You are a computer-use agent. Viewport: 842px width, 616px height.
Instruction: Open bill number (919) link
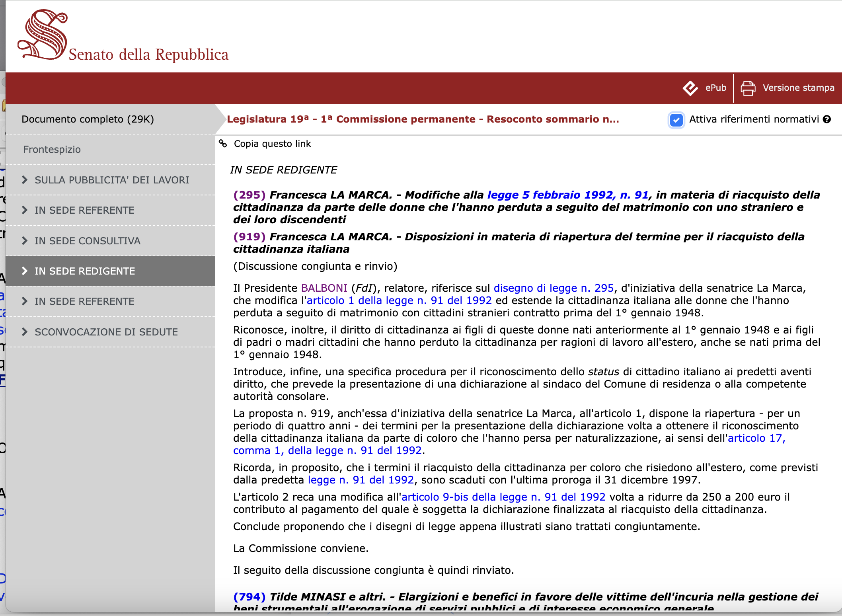(x=249, y=237)
